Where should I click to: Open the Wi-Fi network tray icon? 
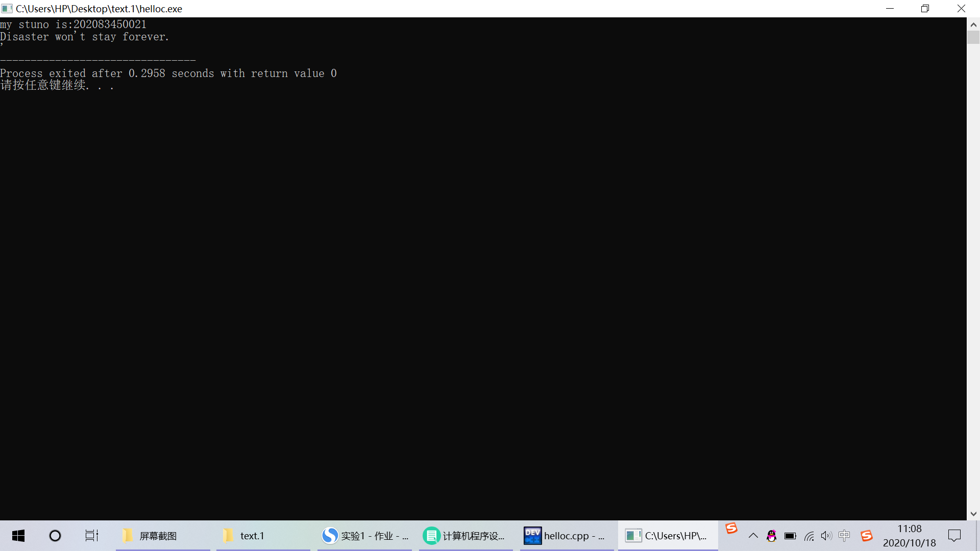click(x=808, y=536)
